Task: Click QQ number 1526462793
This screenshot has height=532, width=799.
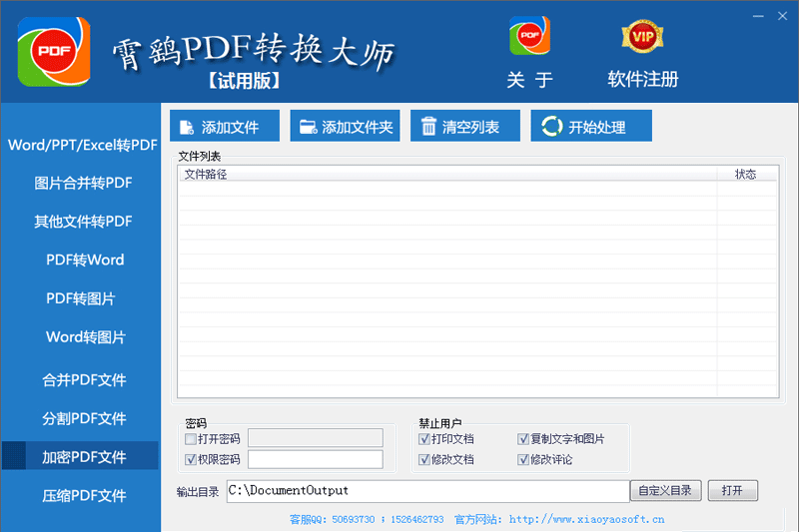Action: (416, 519)
